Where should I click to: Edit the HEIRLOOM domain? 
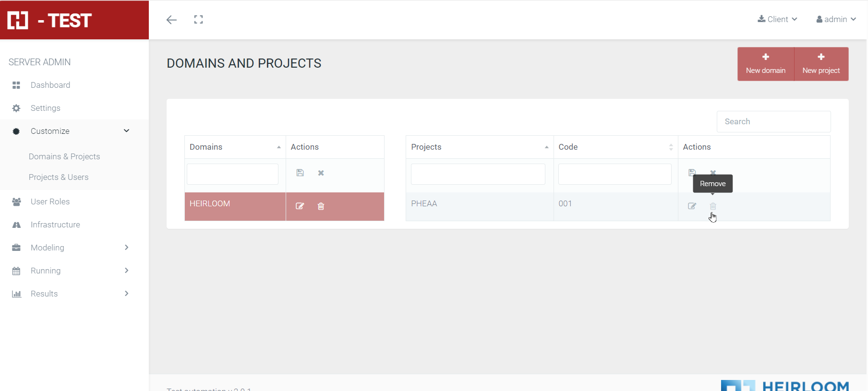(x=300, y=206)
